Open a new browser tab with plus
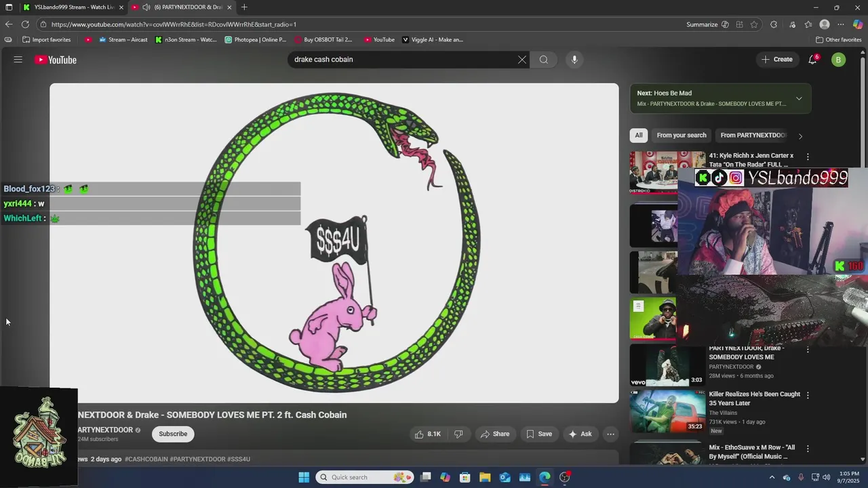This screenshot has height=488, width=868. [x=244, y=7]
